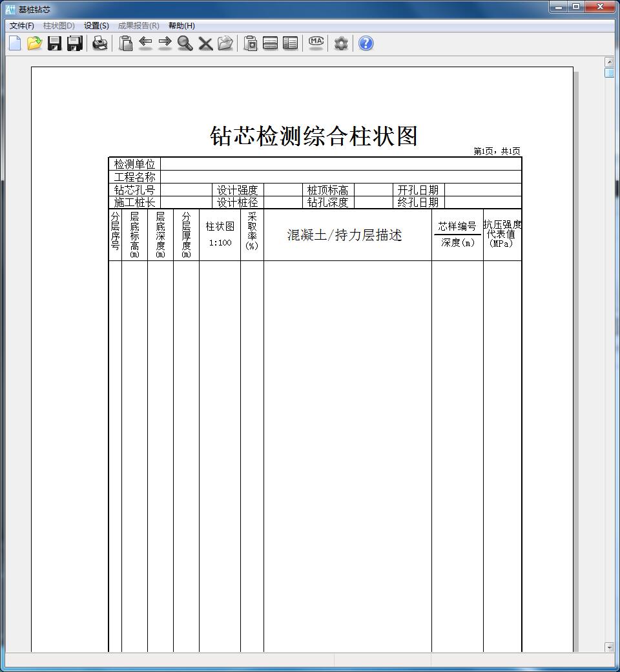
Task: Open the 柱状图(D) menu
Action: [59, 26]
